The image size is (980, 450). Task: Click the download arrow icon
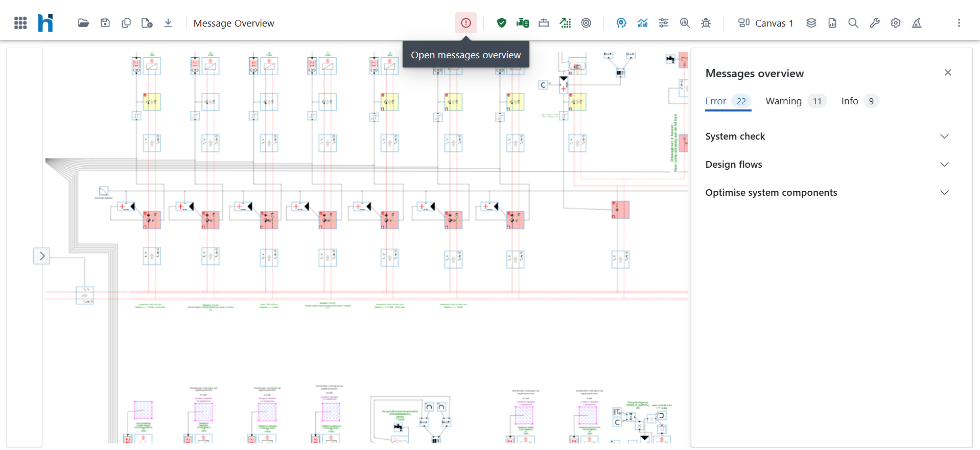pyautogui.click(x=168, y=23)
